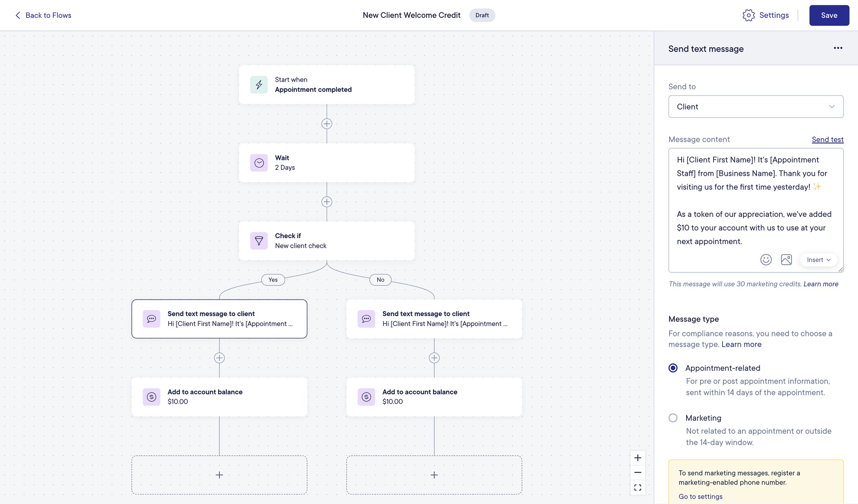The image size is (858, 504).
Task: Click the lightning trigger icon on Start card
Action: 259,85
